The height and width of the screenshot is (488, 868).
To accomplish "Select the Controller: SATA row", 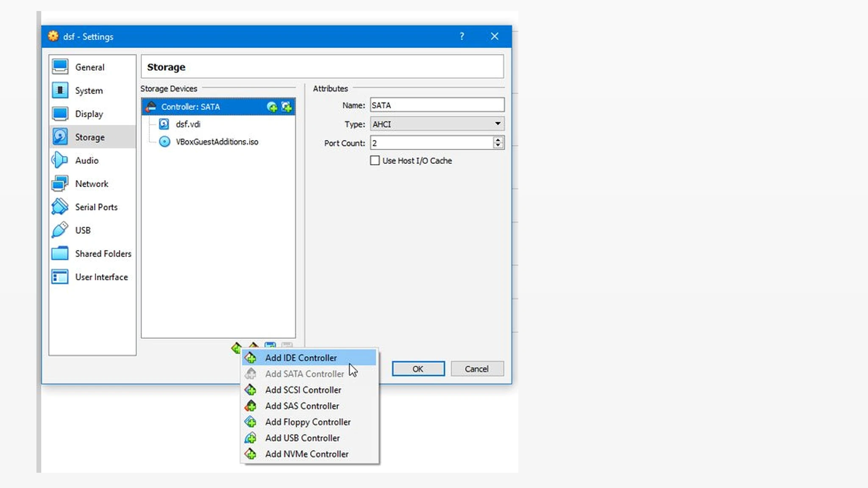I will point(218,107).
